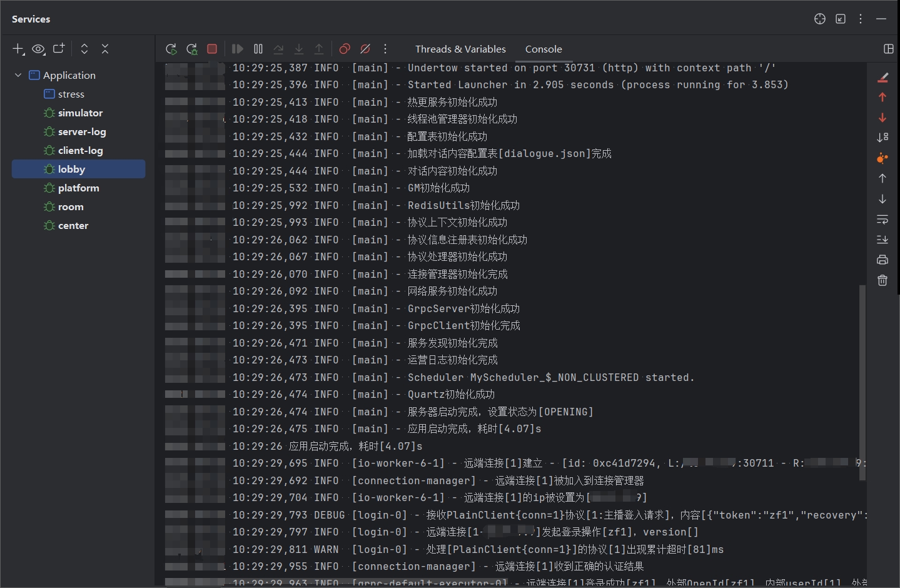Toggle soft-wrap in the console gutter
This screenshot has height=588, width=900.
[x=882, y=220]
